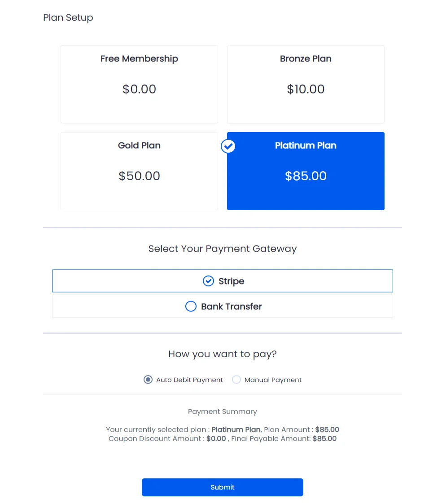The width and height of the screenshot is (433, 504).
Task: Click the Manual Payment label text
Action: 273,380
